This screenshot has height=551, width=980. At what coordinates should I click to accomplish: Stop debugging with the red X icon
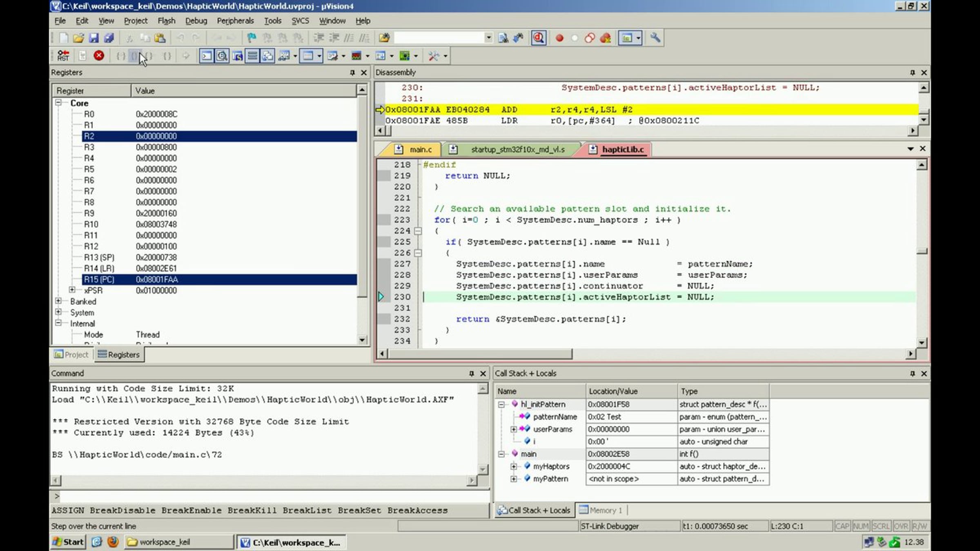[x=99, y=56]
